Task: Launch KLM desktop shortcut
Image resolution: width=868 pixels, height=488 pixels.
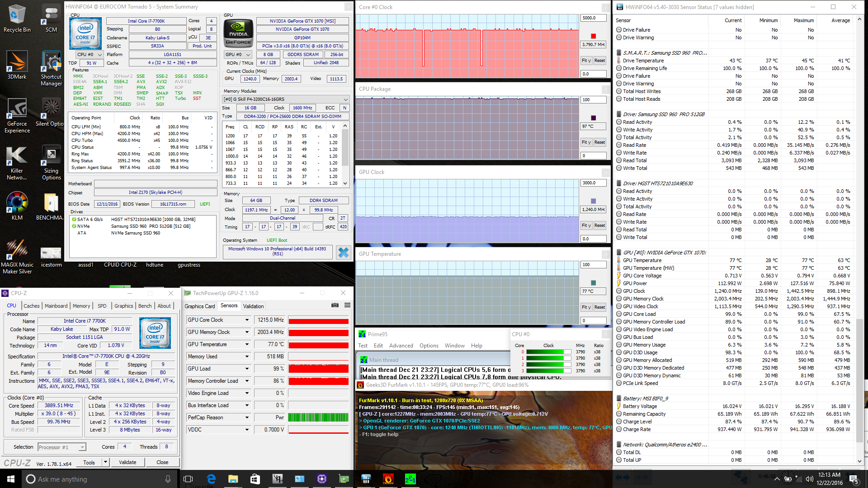Action: click(17, 206)
